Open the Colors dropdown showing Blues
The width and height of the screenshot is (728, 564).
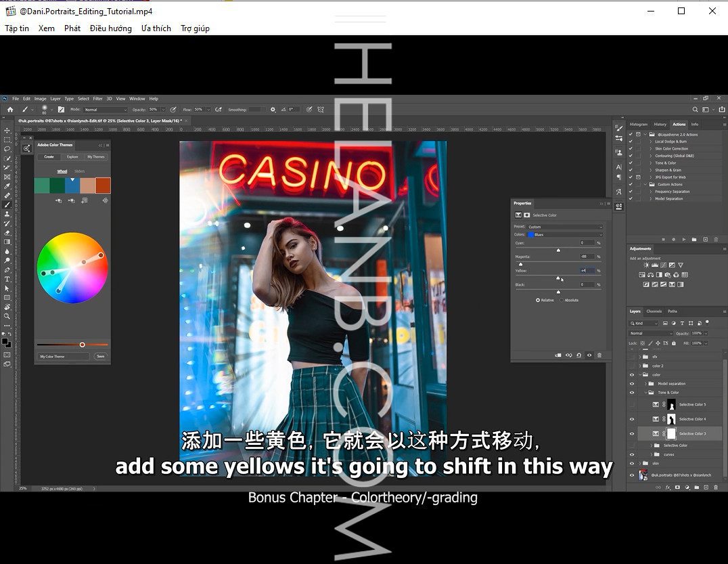pyautogui.click(x=565, y=234)
